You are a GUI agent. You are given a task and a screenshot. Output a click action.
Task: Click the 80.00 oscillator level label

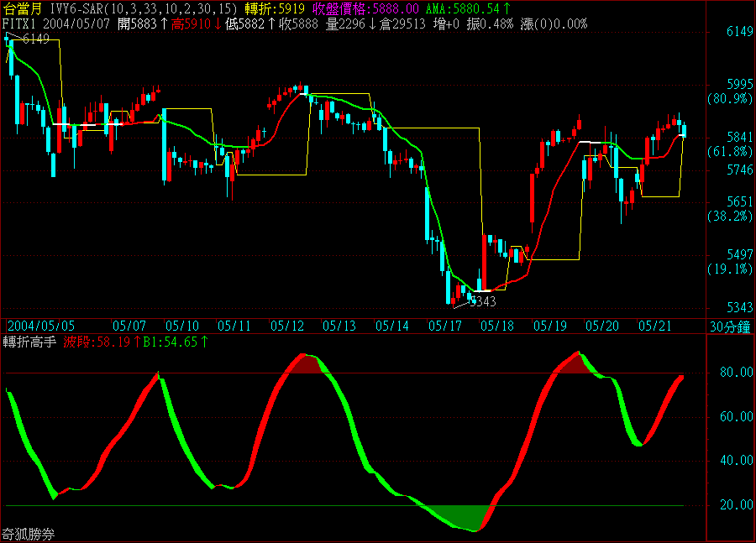point(736,372)
